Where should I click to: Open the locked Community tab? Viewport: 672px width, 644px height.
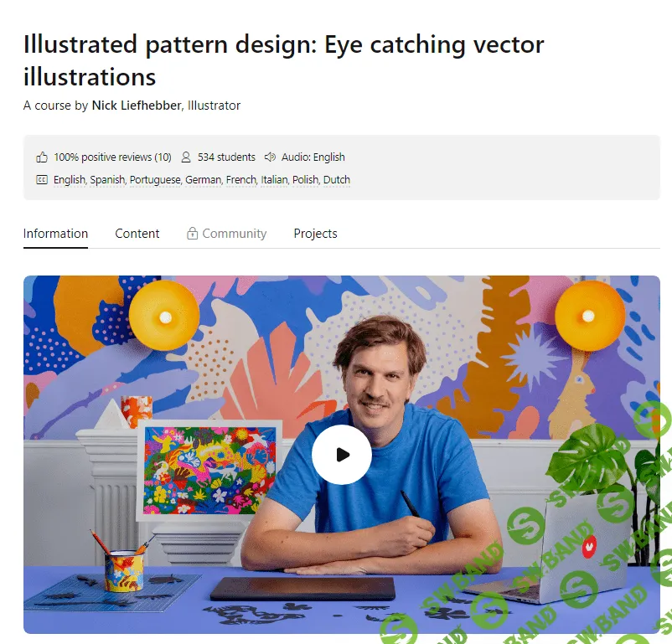234,234
